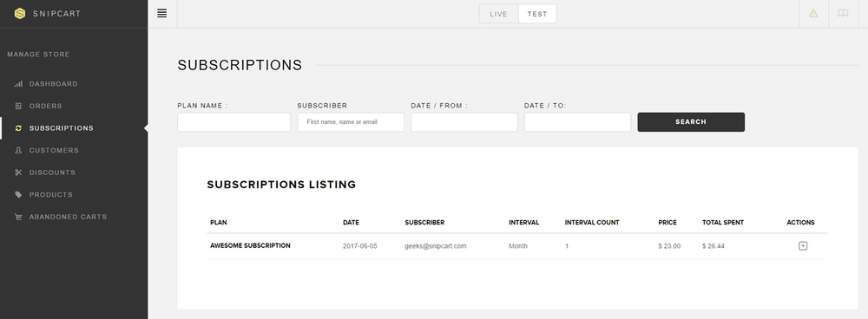Image resolution: width=868 pixels, height=319 pixels.
Task: Click the Date / To field
Action: 577,122
